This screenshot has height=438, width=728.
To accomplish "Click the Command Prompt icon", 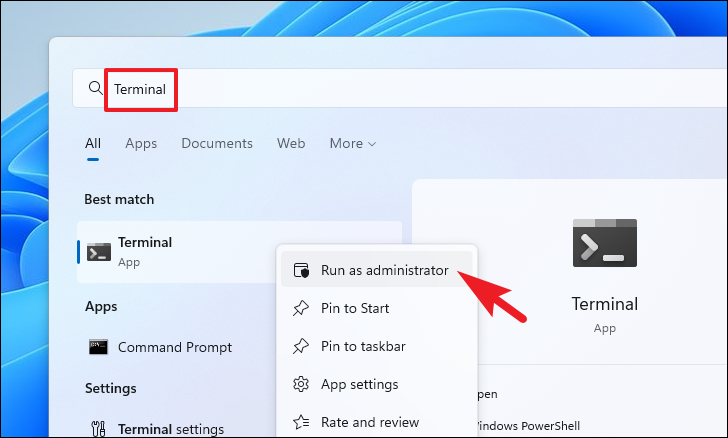I will pyautogui.click(x=98, y=347).
